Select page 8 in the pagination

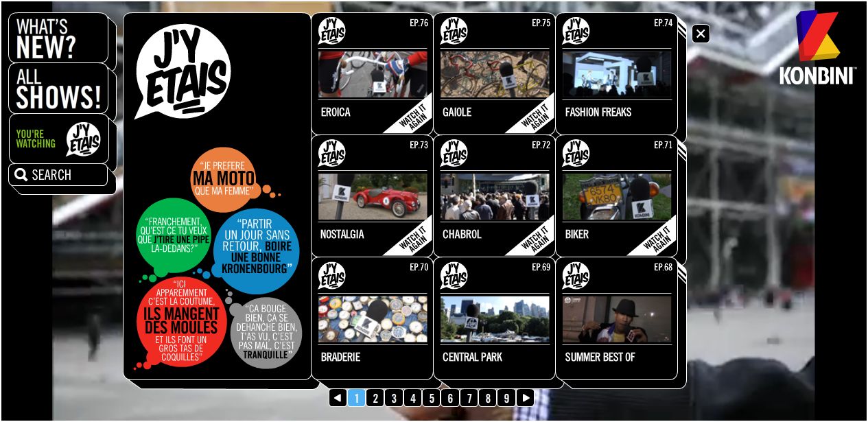(488, 398)
